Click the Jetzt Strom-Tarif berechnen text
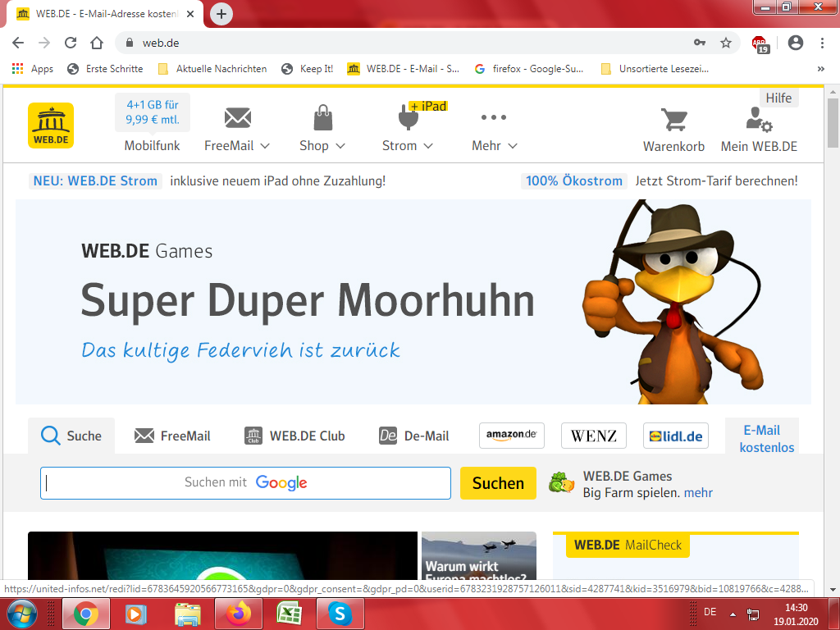Viewport: 840px width, 630px height. pos(716,181)
